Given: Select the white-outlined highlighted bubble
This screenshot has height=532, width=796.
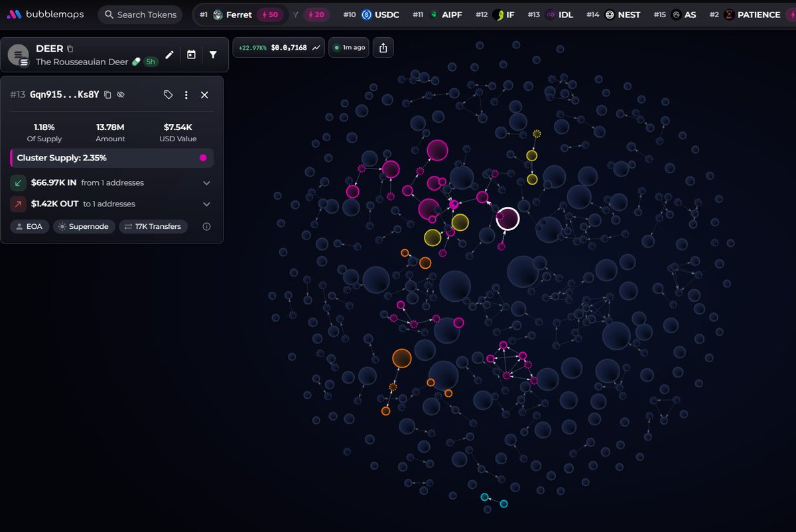Looking at the screenshot, I should [507, 219].
